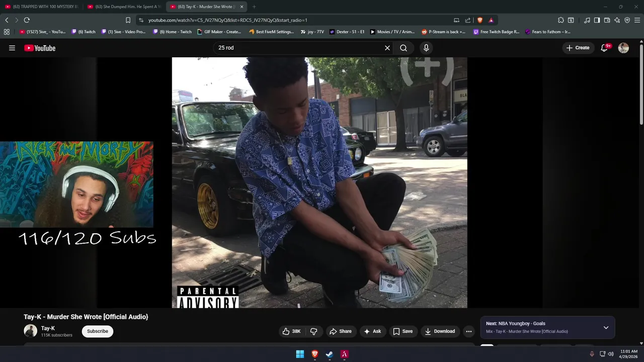Open the Create button

click(x=578, y=48)
